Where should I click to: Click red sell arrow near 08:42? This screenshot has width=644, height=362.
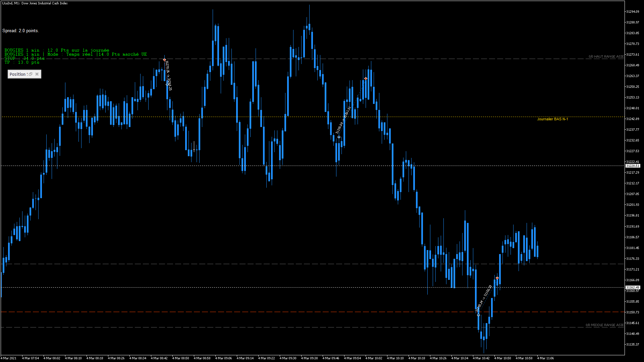(x=164, y=60)
